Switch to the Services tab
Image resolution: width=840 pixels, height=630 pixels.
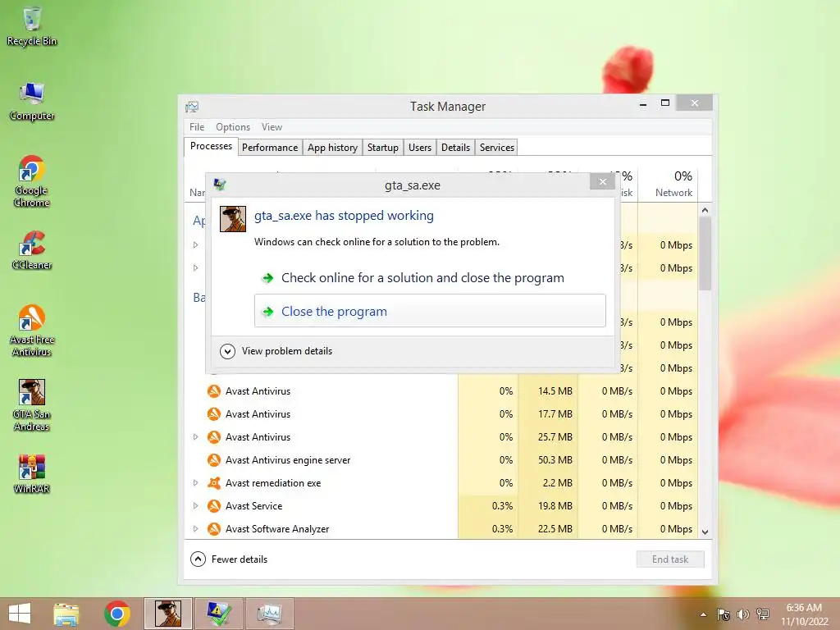pos(496,148)
